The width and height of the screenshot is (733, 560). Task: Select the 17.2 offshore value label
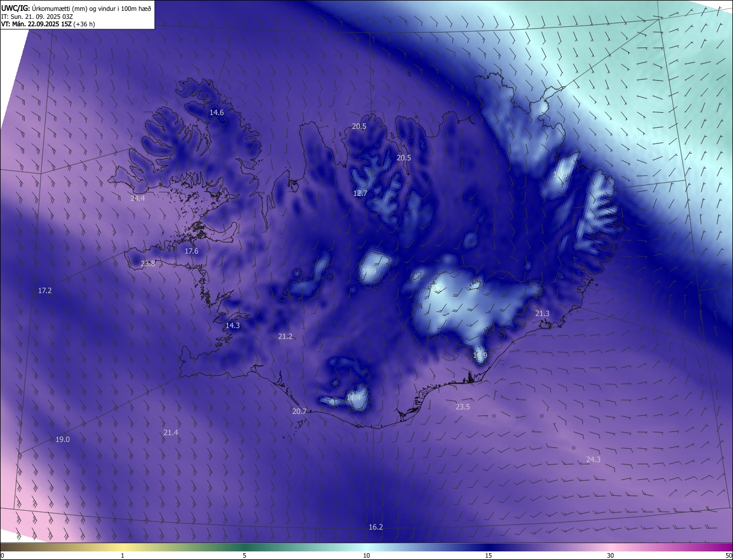[45, 291]
